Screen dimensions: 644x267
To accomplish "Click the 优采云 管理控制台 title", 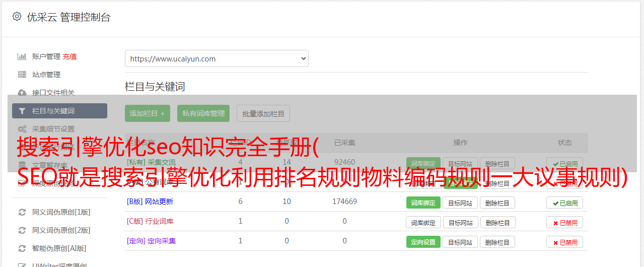I will tap(68, 17).
